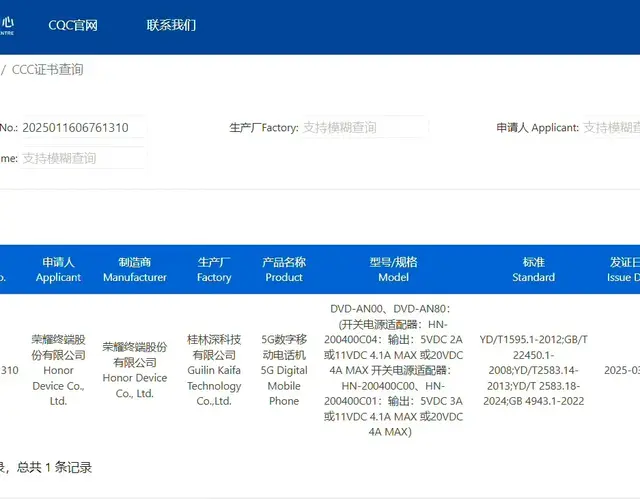Image resolution: width=640 pixels, height=499 pixels.
Task: Click the 总共 1 条记录 record count text
Action: (54, 467)
